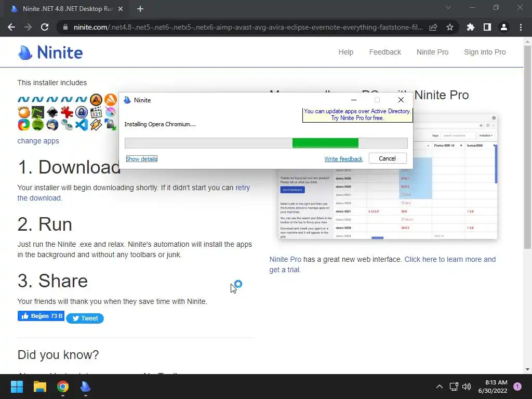532x399 pixels.
Task: Click the page vertical scrollbar
Action: [x=527, y=148]
